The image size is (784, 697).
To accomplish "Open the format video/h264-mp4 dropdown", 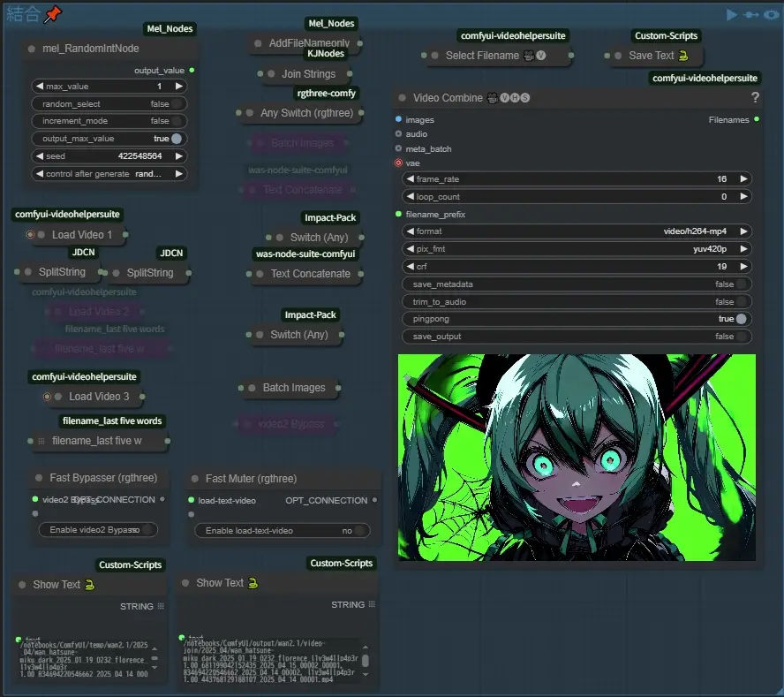I will tap(577, 231).
